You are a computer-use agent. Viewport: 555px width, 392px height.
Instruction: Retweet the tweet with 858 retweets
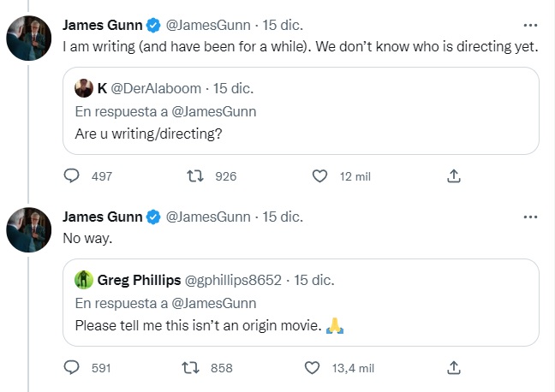tap(190, 367)
